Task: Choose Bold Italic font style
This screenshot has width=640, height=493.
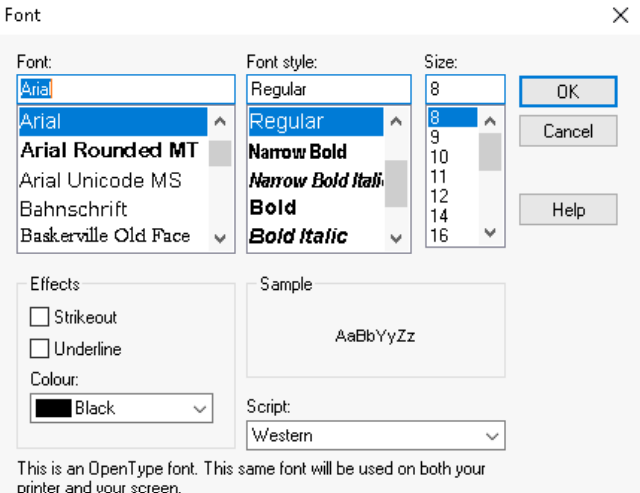Action: [298, 236]
